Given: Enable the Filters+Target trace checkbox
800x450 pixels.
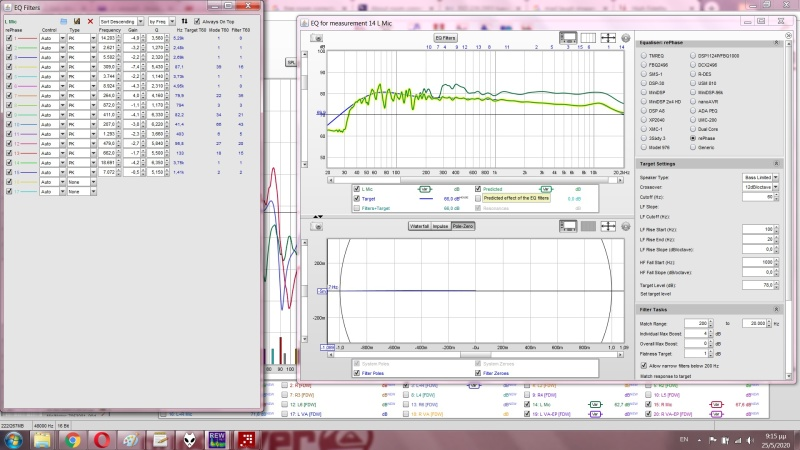Looking at the screenshot, I should (356, 207).
